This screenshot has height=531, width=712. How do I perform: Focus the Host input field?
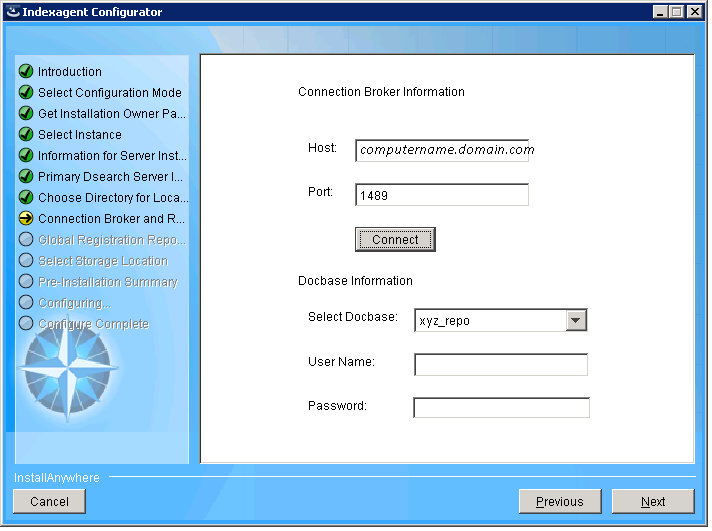click(442, 150)
